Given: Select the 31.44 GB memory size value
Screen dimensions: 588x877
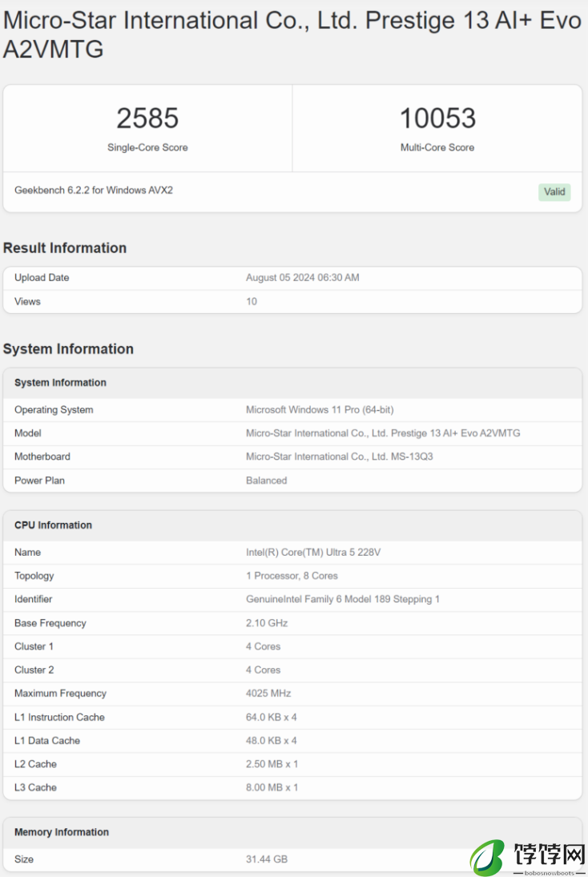Looking at the screenshot, I should tap(267, 859).
